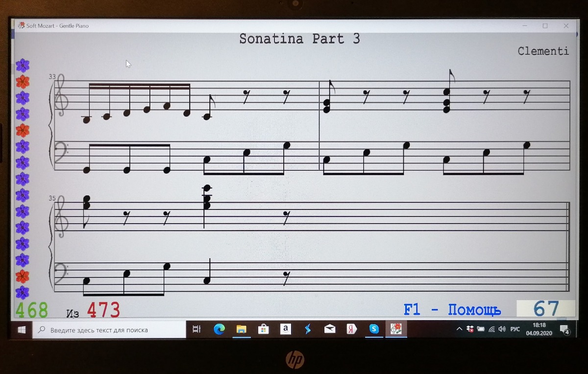This screenshot has height=374, width=588.
Task: Click the word Из between the scores
Action: (73, 313)
